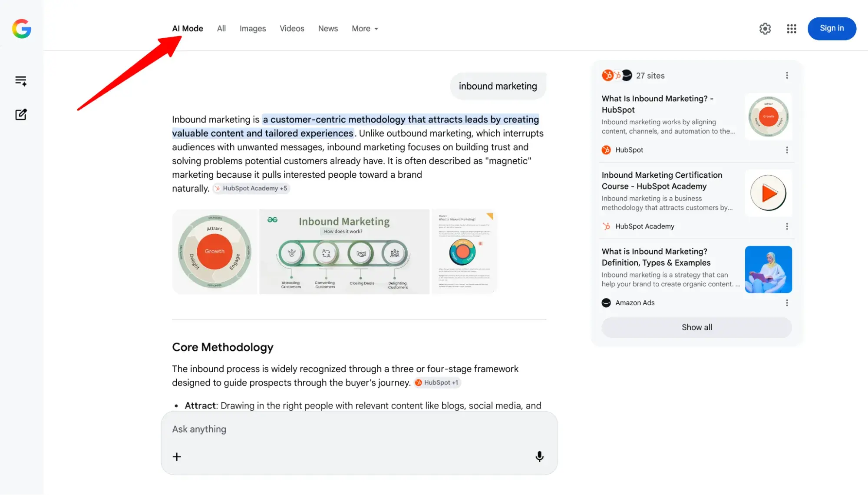Open the three-dot menu next to 27 sites
The width and height of the screenshot is (868, 495).
[x=786, y=76]
